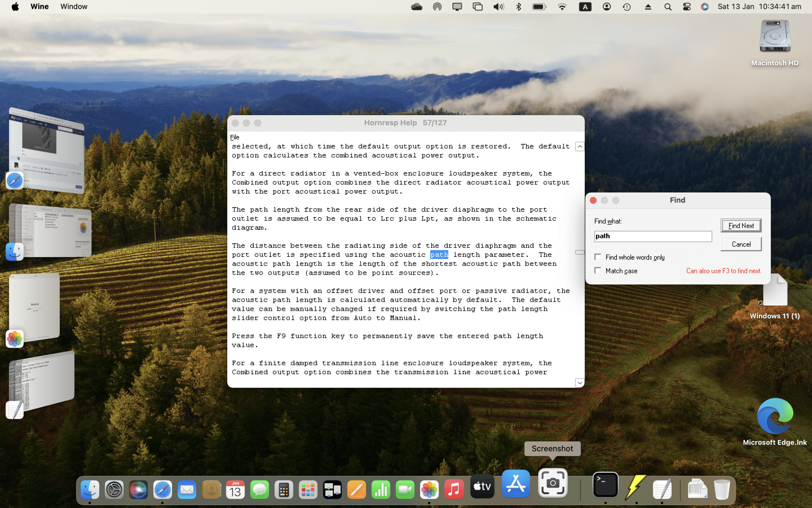Image resolution: width=812 pixels, height=508 pixels.
Task: Switch to the Finder Stage Manager thumbnail
Action: 50,230
